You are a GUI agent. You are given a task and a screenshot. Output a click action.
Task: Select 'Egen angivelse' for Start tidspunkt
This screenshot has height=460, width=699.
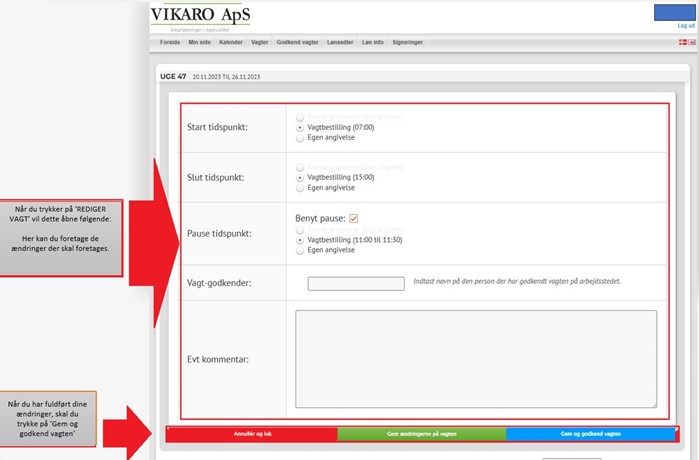[300, 138]
